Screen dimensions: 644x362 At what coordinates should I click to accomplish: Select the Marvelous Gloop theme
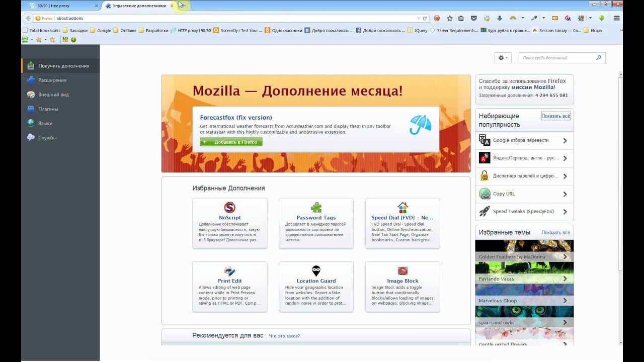(x=524, y=295)
